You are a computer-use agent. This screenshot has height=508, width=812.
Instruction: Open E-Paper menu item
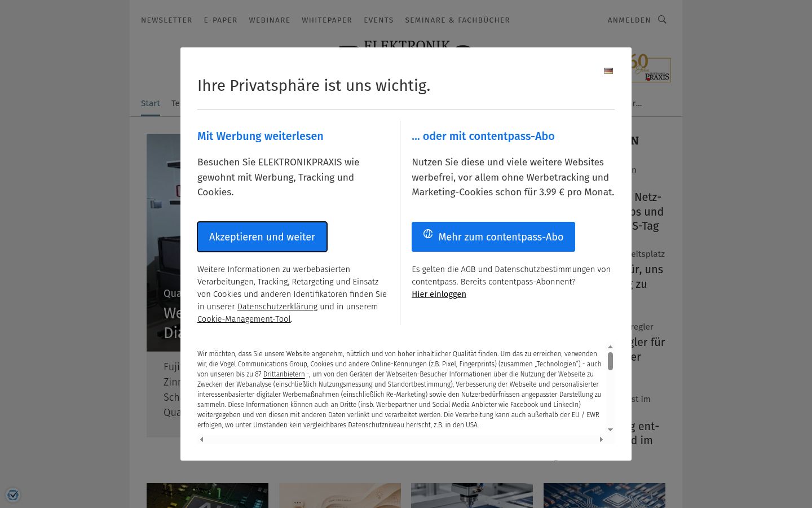[x=220, y=20]
